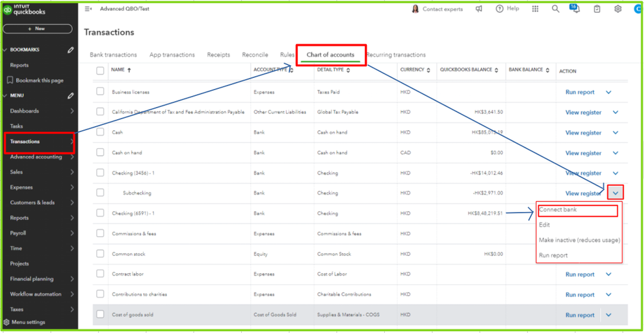Sort by Bank Balance column
This screenshot has height=333, width=644.
[547, 71]
